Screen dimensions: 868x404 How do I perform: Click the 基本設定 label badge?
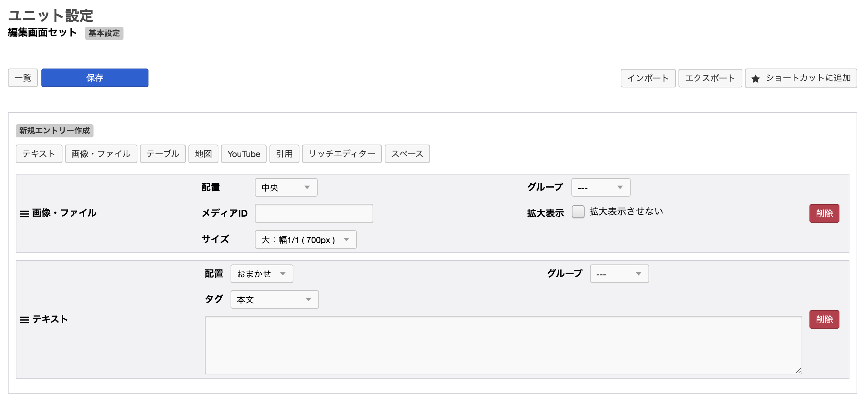(104, 33)
